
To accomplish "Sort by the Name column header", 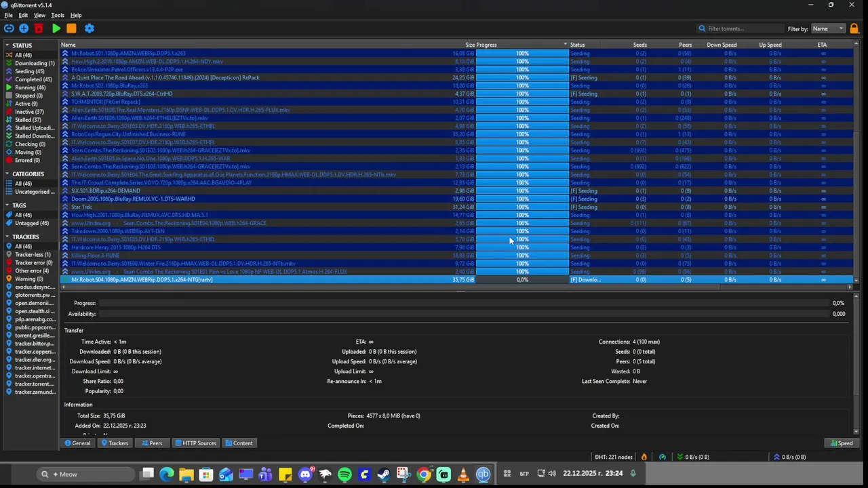I will [x=68, y=45].
